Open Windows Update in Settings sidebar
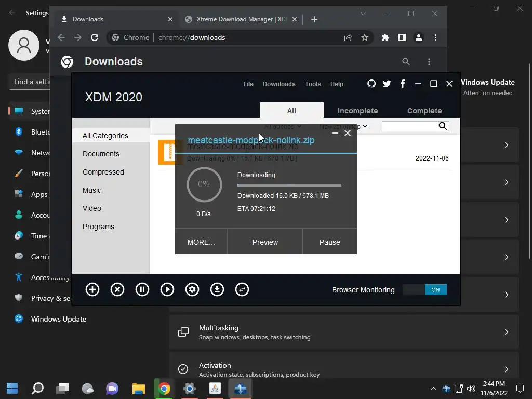Image resolution: width=532 pixels, height=399 pixels. tap(58, 319)
